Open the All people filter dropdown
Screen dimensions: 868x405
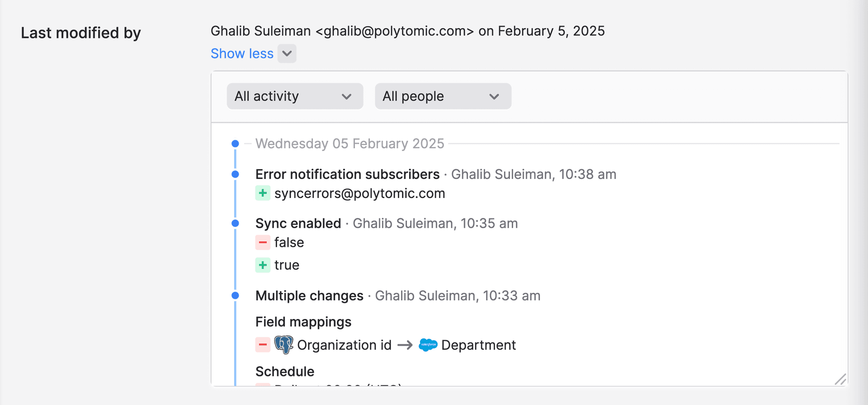click(443, 96)
